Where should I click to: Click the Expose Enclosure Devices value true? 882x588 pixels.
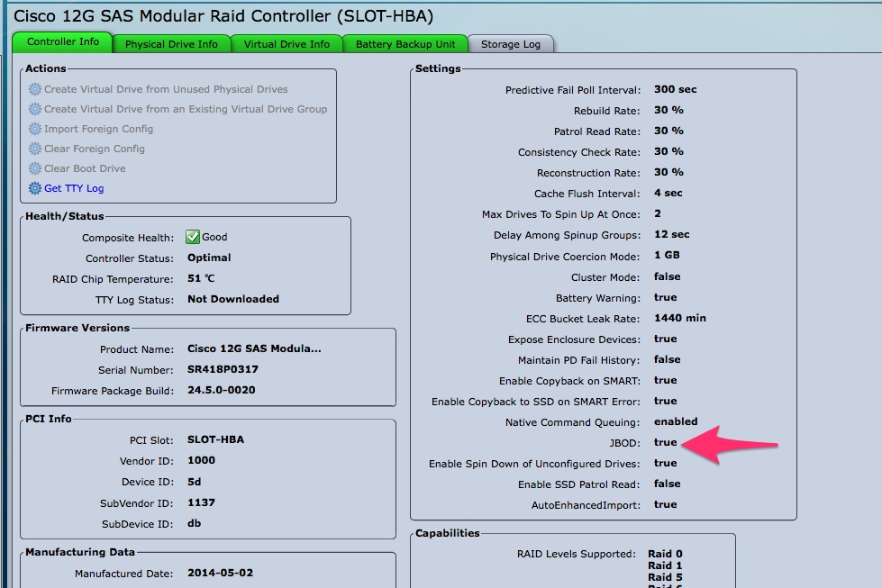[x=666, y=339]
